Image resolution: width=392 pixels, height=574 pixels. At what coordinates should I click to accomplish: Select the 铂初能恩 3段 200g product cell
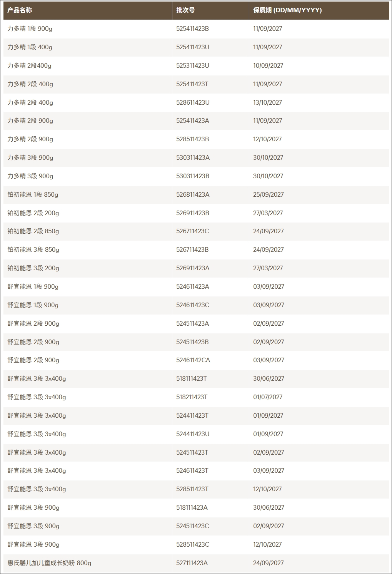tap(88, 268)
